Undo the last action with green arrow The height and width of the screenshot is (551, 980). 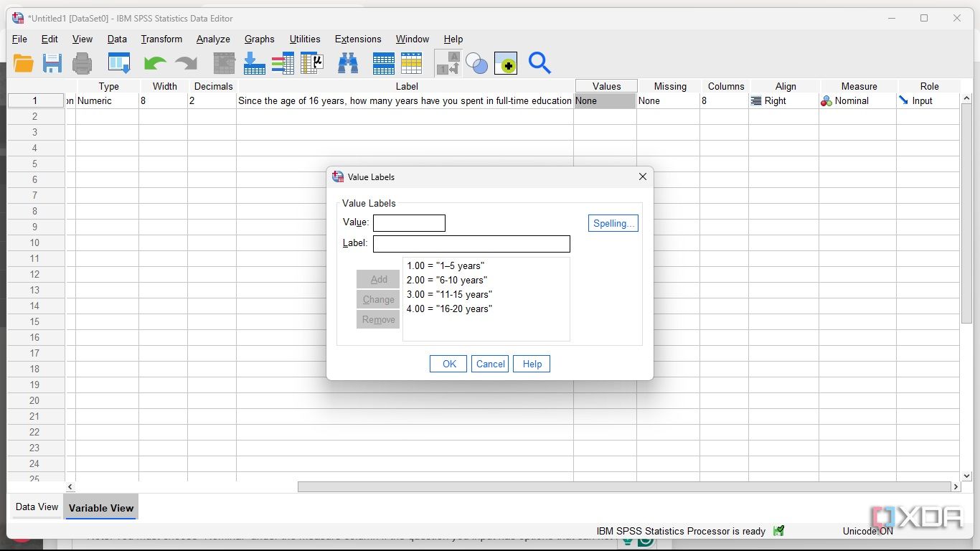[155, 64]
